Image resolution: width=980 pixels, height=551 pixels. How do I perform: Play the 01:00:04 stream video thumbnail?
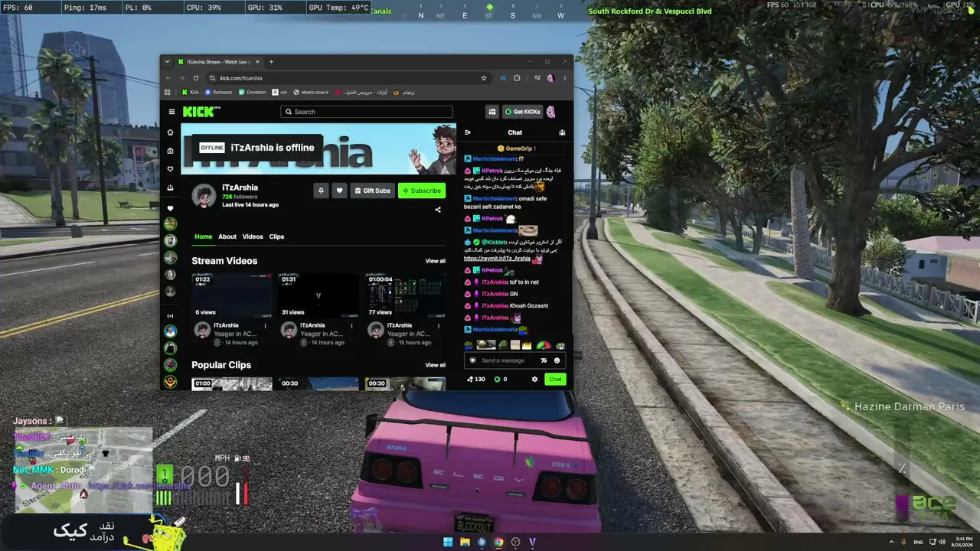(405, 295)
